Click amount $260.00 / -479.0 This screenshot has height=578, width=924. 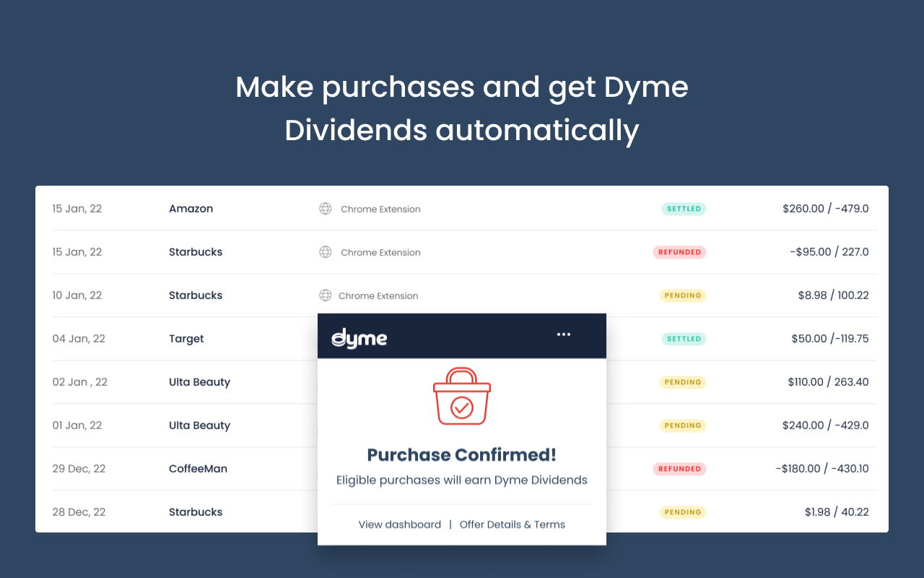[826, 209]
